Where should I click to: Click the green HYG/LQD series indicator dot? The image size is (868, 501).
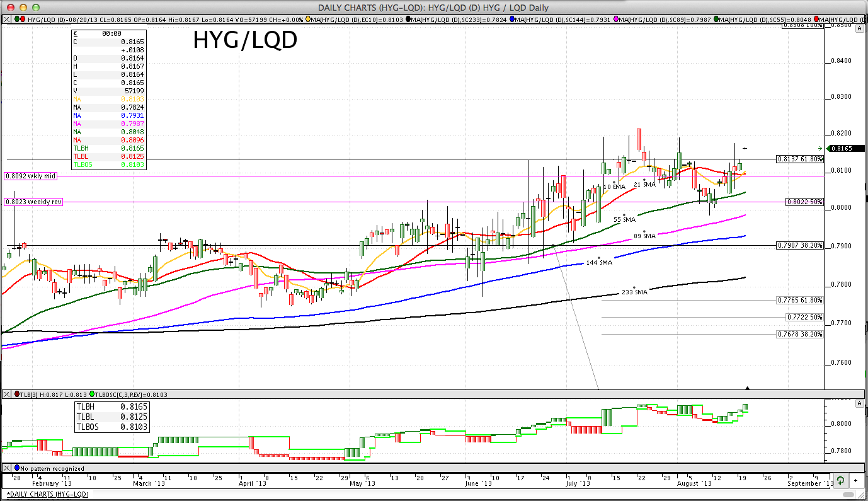click(16, 20)
